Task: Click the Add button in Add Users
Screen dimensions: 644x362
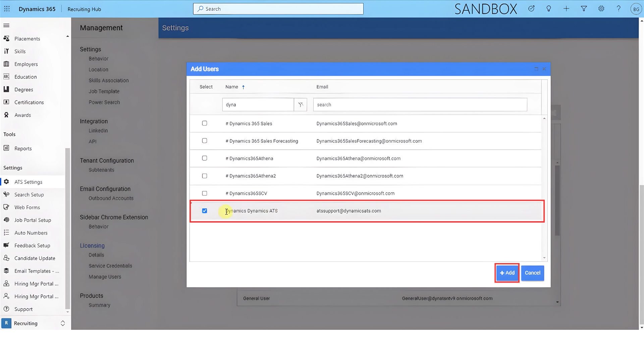Action: coord(507,273)
